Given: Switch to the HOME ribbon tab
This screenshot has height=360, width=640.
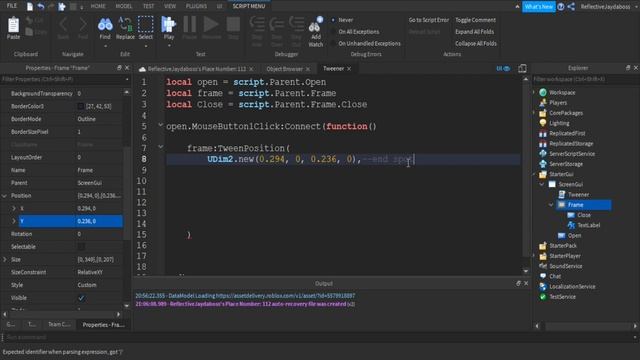Looking at the screenshot, I should pyautogui.click(x=98, y=6).
